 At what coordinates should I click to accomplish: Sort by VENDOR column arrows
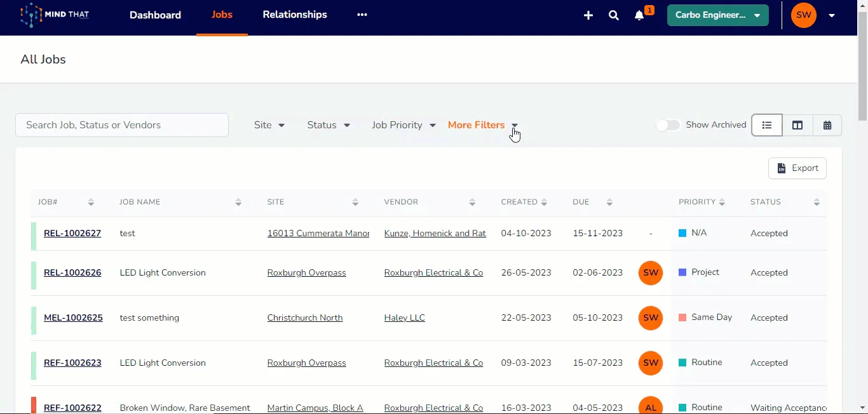472,203
